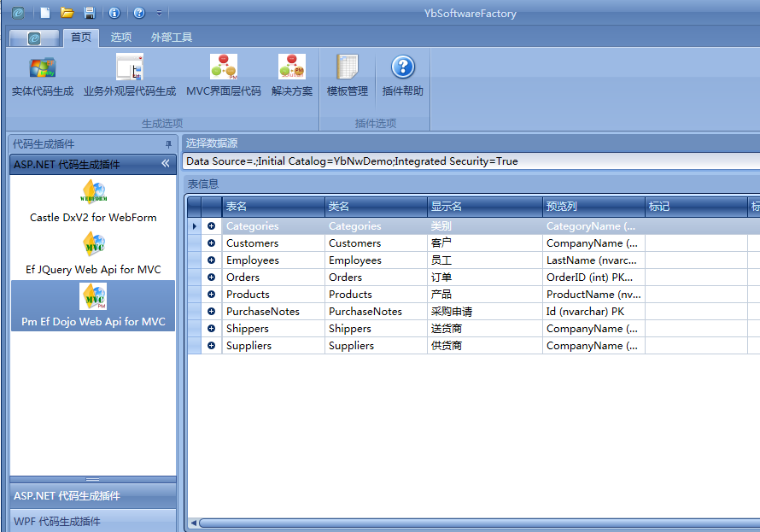Launch the 解决方案 generator icon
This screenshot has width=760, height=532.
point(292,68)
